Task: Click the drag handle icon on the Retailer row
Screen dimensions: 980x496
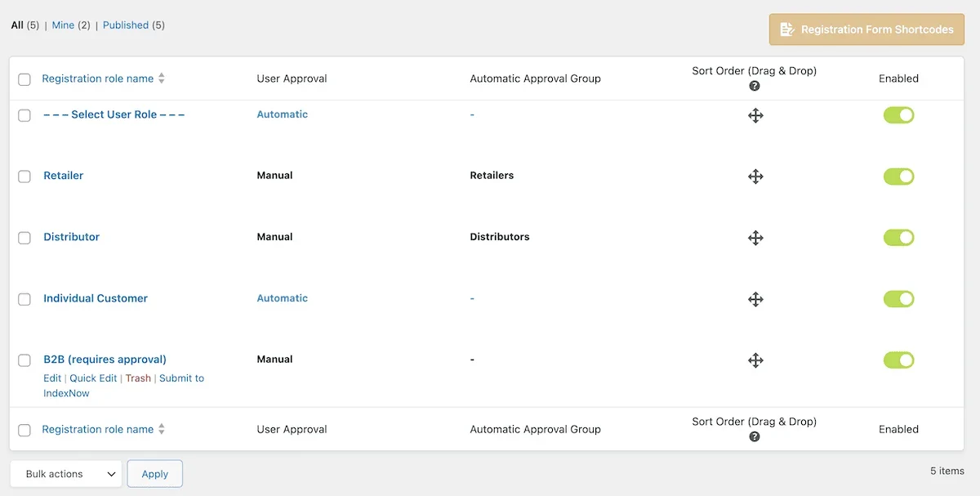Action: tap(755, 176)
